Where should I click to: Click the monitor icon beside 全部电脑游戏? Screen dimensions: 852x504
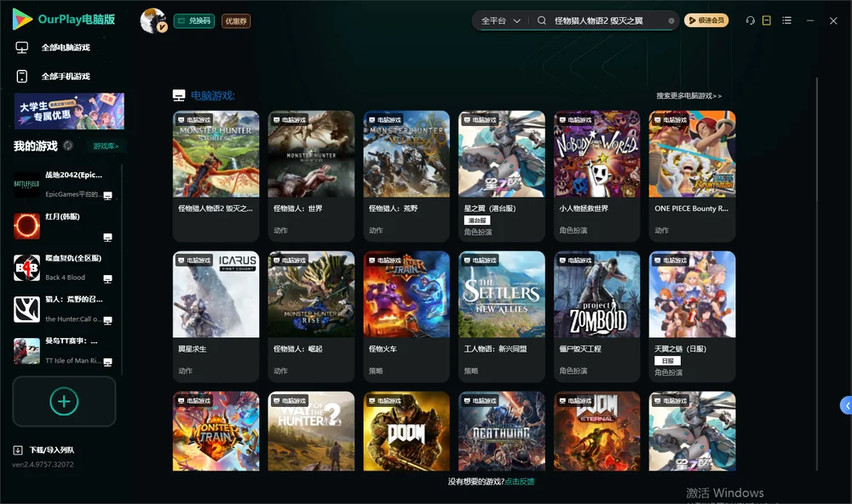tap(22, 48)
